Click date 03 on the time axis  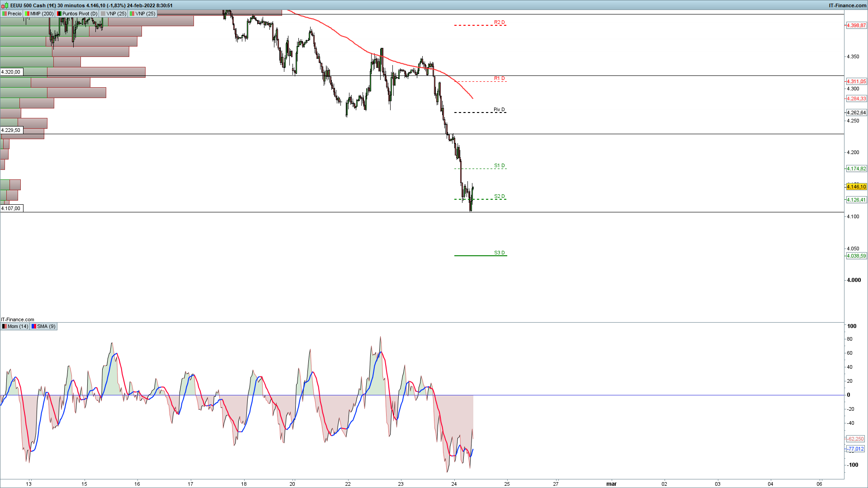point(717,484)
